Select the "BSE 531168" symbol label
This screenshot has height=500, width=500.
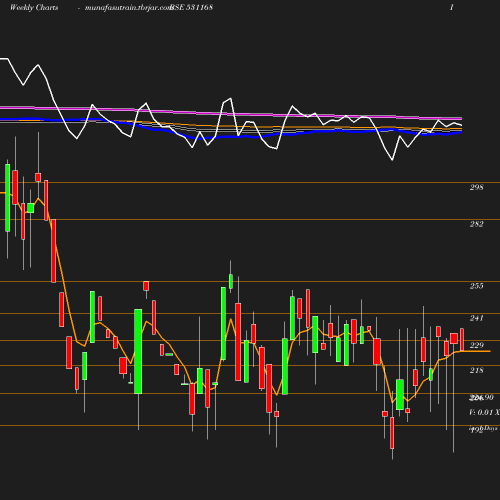[191, 7]
